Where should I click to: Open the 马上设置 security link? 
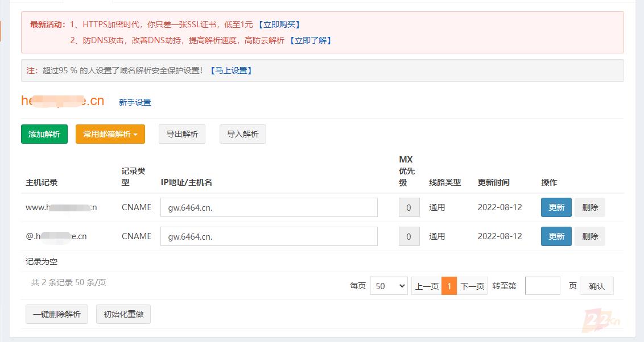tap(231, 70)
